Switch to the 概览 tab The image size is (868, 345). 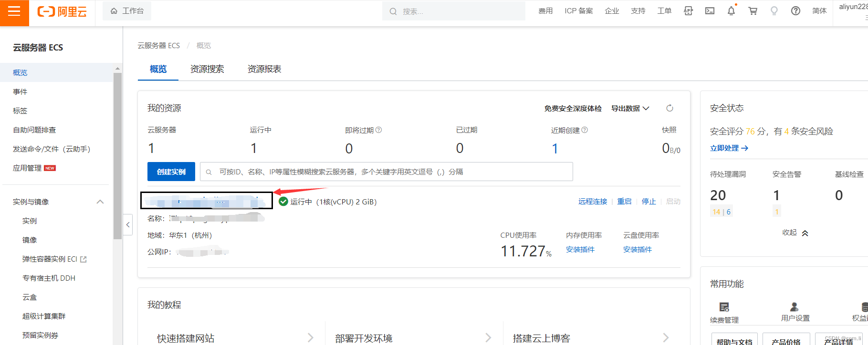[158, 69]
